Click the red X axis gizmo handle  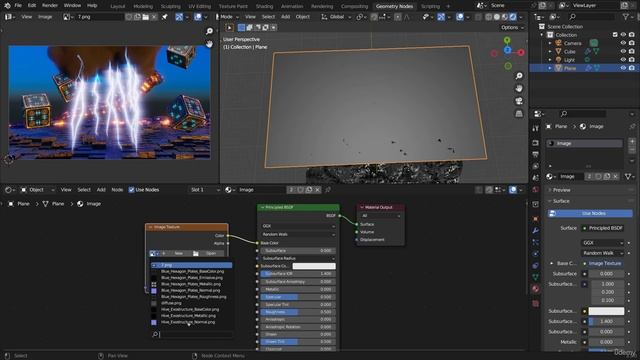(521, 52)
